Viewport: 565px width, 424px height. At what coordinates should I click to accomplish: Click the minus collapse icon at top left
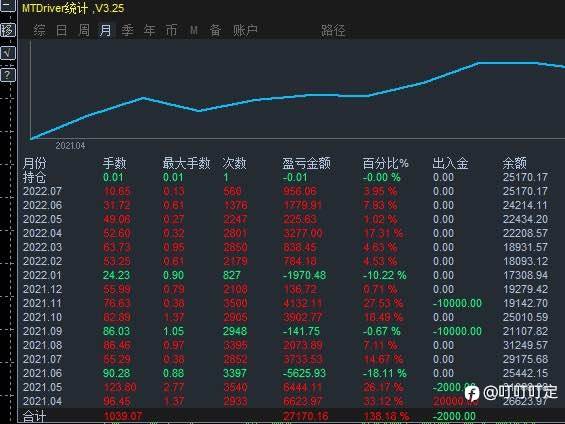(7, 5)
